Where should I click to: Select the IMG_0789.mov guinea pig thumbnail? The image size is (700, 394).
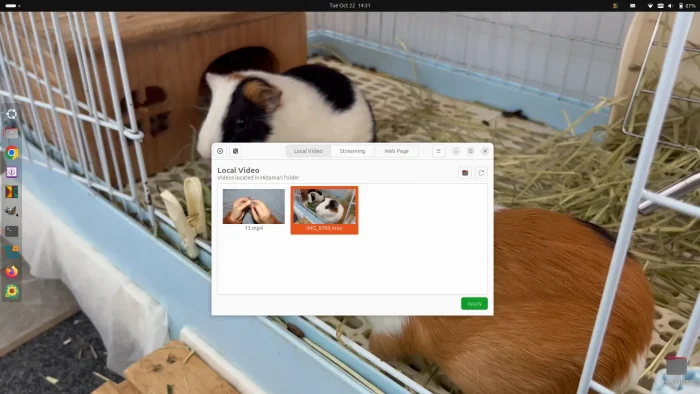(x=325, y=210)
